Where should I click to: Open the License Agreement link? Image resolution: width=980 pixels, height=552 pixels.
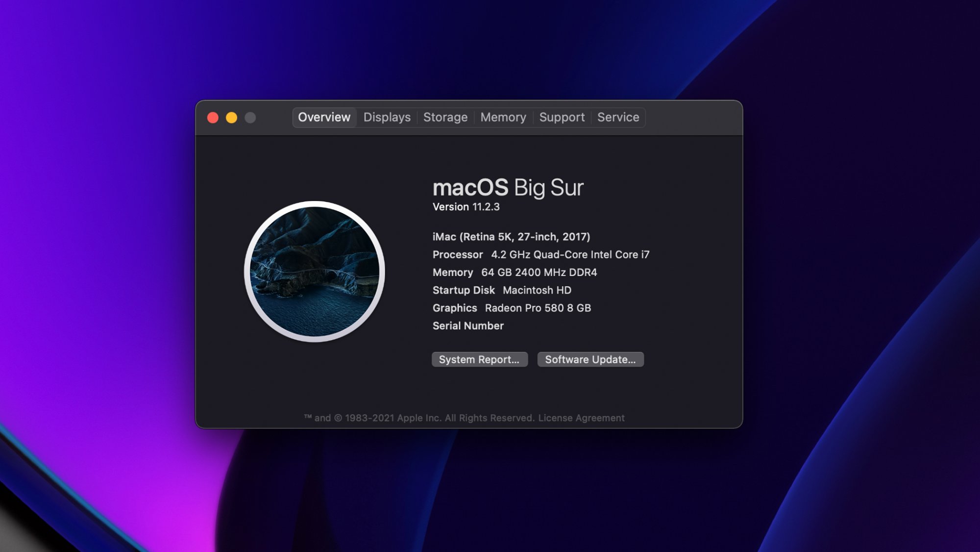tap(581, 418)
